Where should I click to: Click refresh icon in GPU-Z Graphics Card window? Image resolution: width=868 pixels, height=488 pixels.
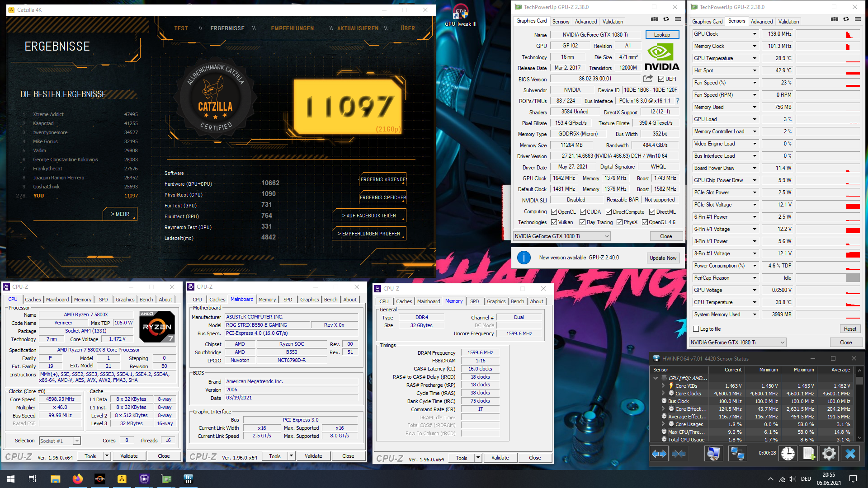pos(666,19)
